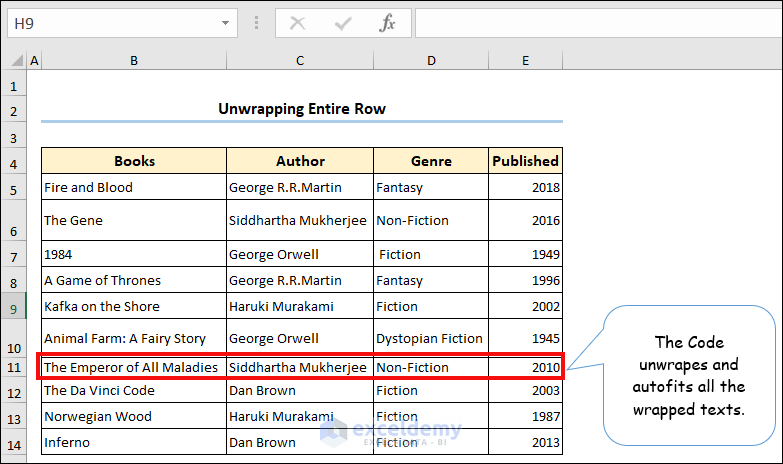Click the 'Books' header cell
This screenshot has height=464, width=783.
point(134,161)
